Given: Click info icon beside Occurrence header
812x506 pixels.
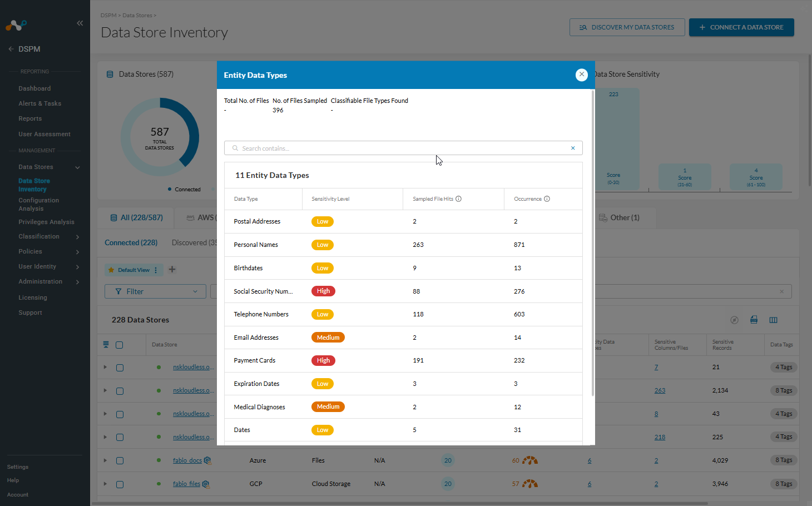Looking at the screenshot, I should click(x=547, y=199).
